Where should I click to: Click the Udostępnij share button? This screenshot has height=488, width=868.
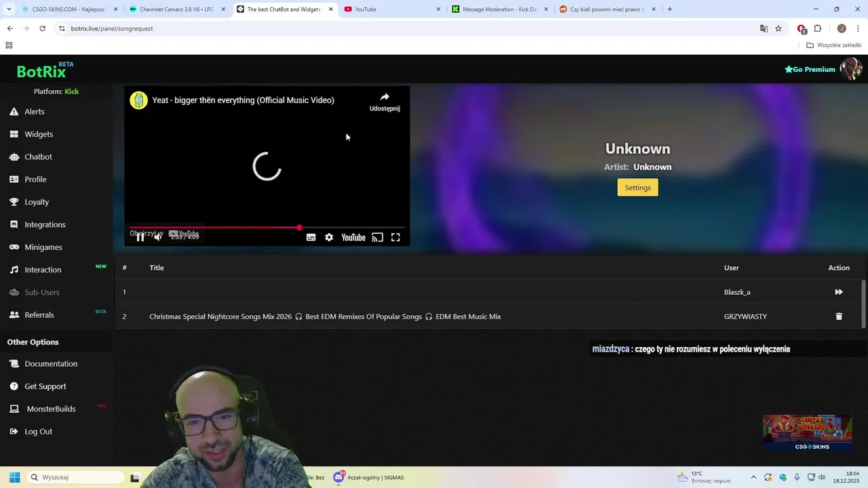[384, 102]
